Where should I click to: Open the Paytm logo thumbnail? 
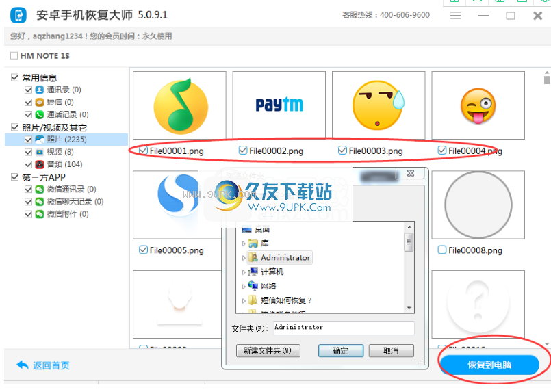point(279,105)
